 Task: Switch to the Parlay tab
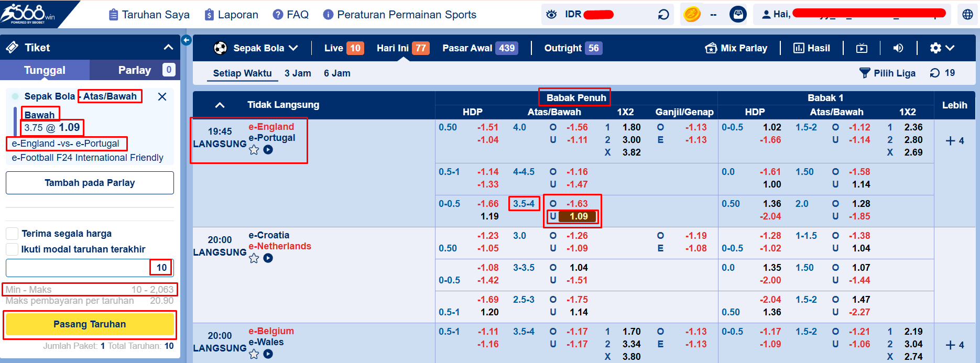(135, 70)
